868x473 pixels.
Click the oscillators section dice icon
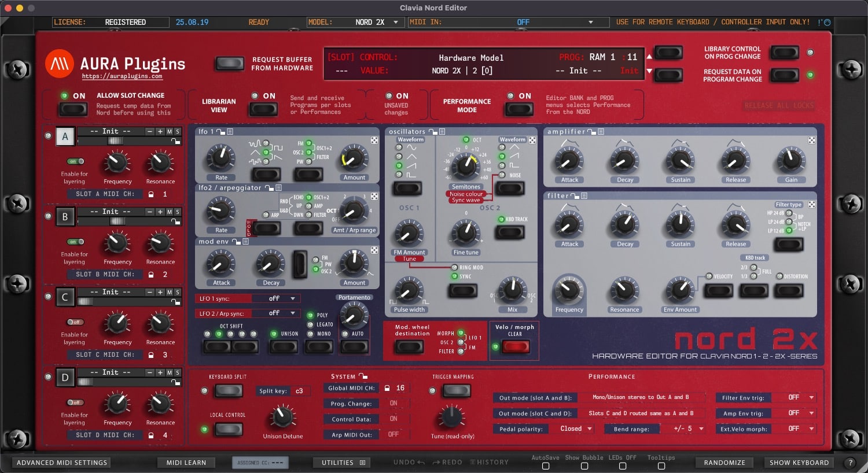pyautogui.click(x=532, y=140)
